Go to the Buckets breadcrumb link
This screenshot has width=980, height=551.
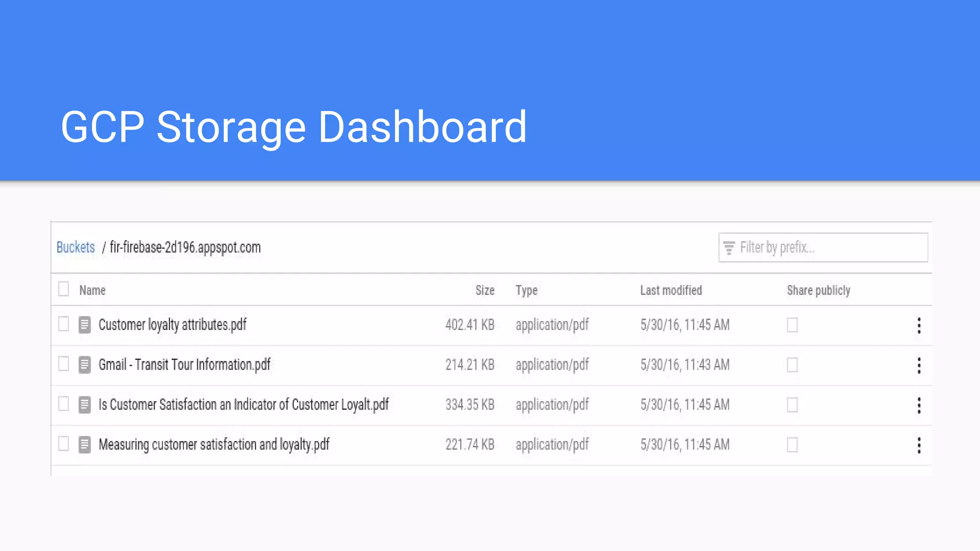pyautogui.click(x=76, y=247)
